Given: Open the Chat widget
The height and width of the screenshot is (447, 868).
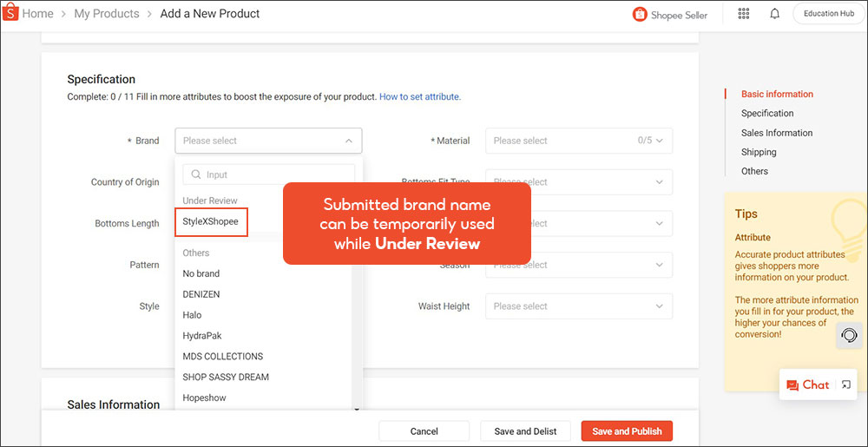Looking at the screenshot, I should click(807, 385).
